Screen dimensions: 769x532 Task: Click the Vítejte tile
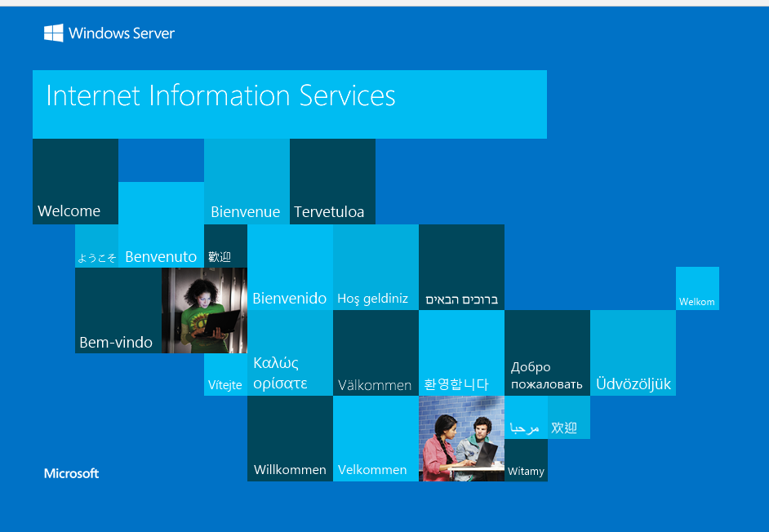225,375
